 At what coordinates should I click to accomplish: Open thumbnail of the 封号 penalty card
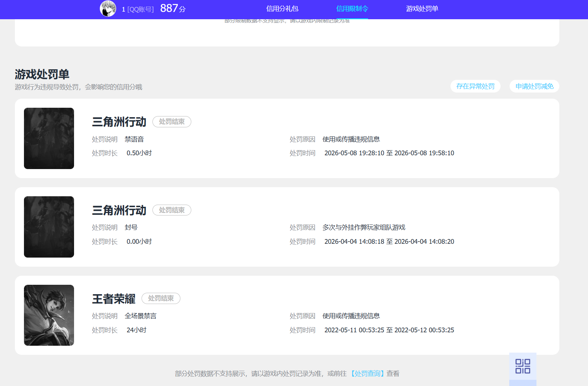pos(49,227)
